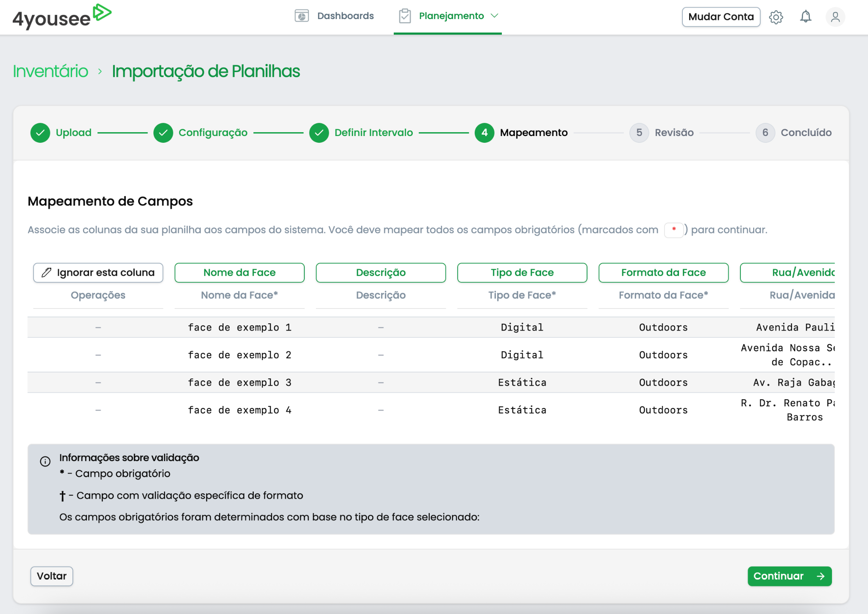Open notifications bell icon
The image size is (868, 614).
[805, 17]
